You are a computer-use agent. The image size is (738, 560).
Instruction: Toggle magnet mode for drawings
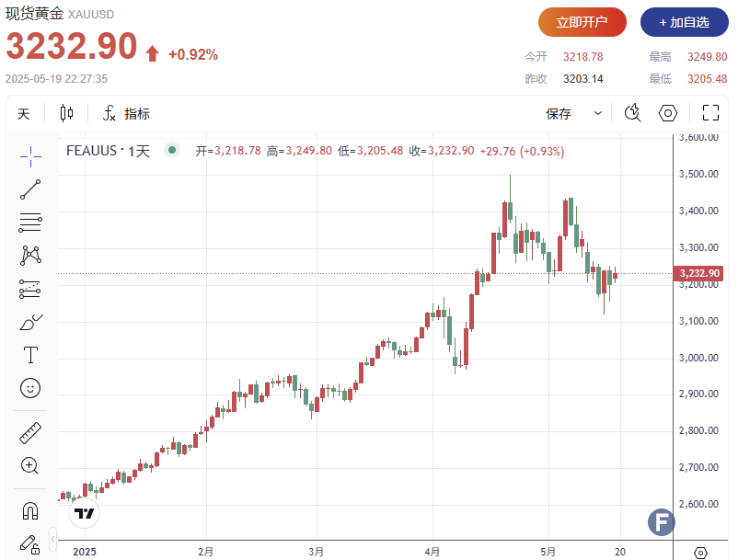(x=30, y=510)
